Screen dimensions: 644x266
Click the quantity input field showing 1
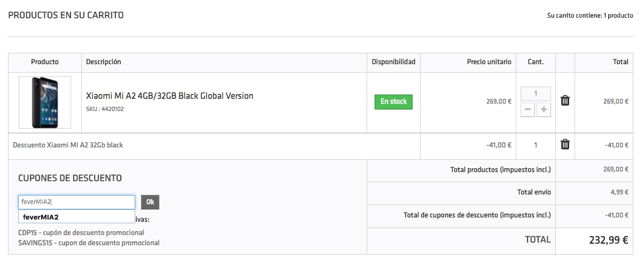coord(536,94)
